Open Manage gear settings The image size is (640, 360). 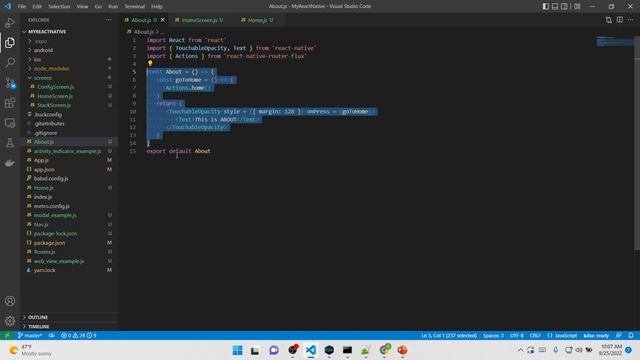tap(10, 321)
